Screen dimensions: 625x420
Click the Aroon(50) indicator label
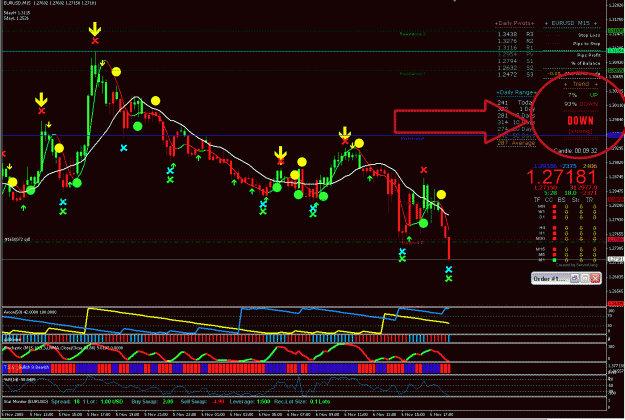[30, 312]
